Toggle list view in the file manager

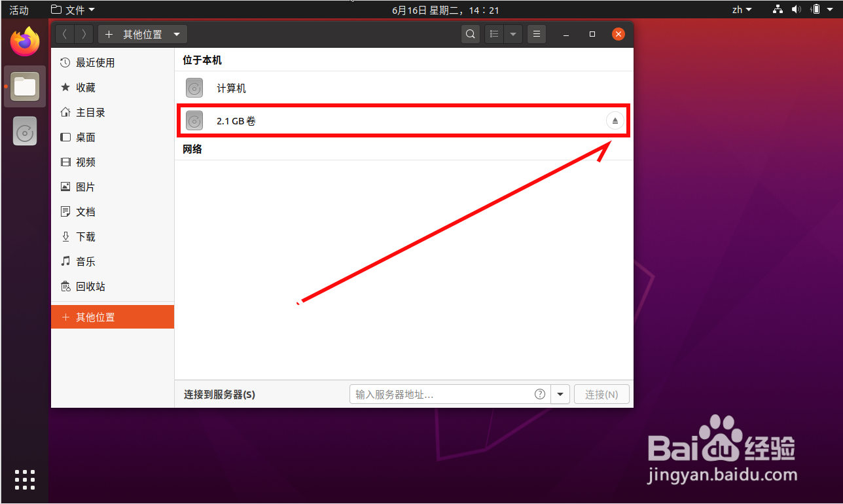point(494,34)
